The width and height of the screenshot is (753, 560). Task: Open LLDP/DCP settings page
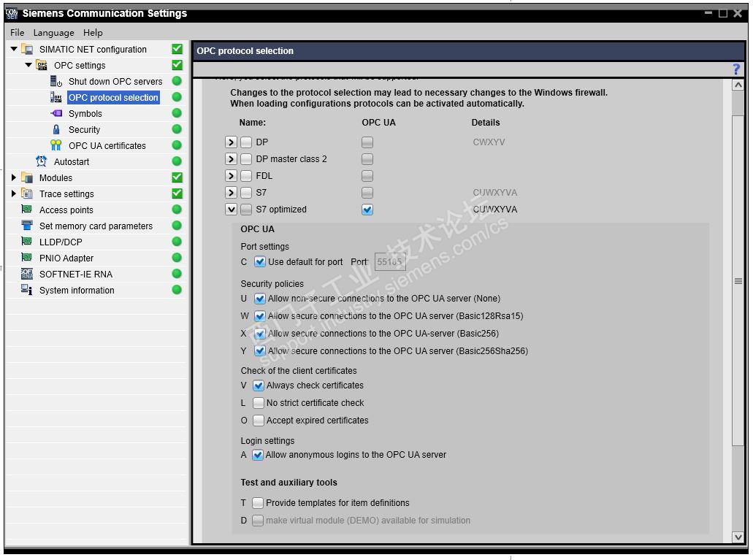[61, 242]
